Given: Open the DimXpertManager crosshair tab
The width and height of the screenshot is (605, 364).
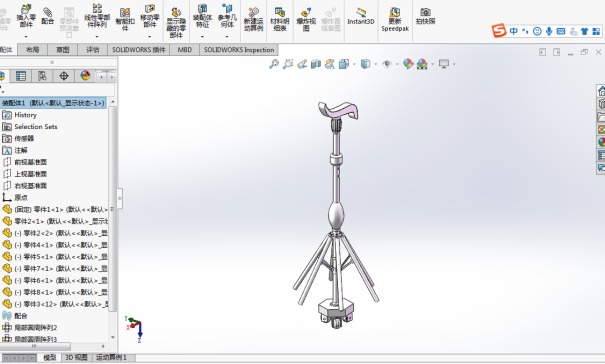Looking at the screenshot, I should pos(64,76).
